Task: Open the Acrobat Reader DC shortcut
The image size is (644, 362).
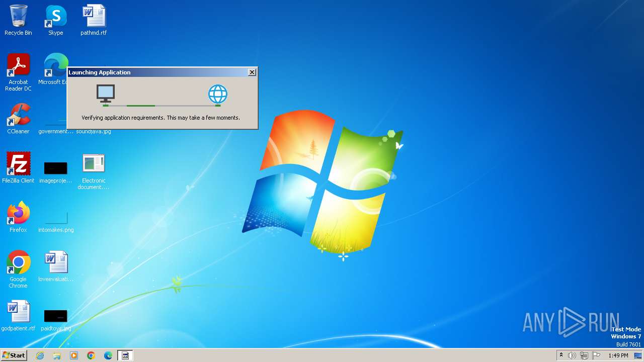Action: coord(18,72)
